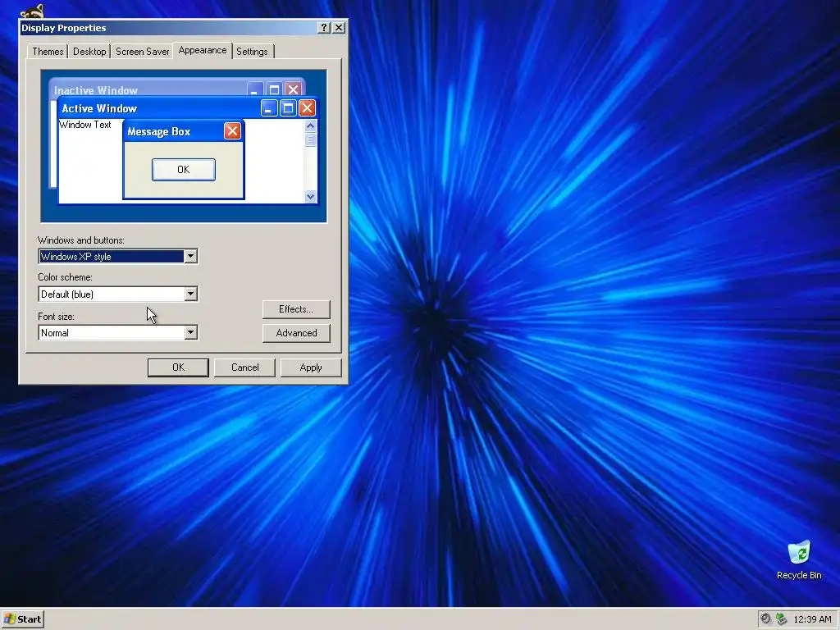Click the preview scrollbar down arrow
This screenshot has height=630, width=840.
tap(310, 196)
